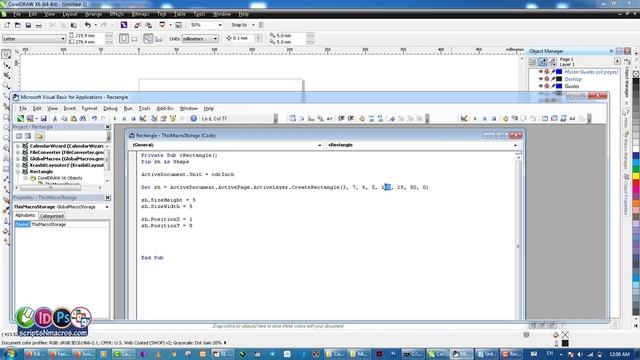This screenshot has height=360, width=640.
Task: Open the Units millimeters dropdown
Action: pos(215,39)
